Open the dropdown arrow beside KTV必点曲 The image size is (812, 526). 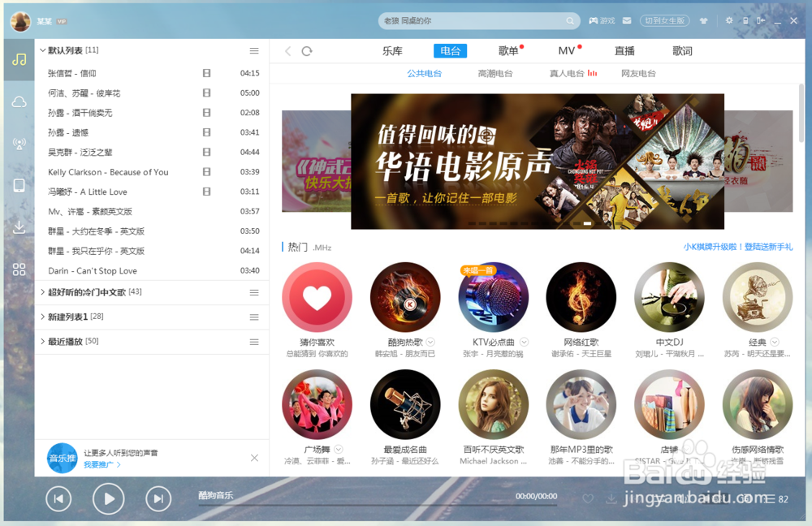(524, 342)
